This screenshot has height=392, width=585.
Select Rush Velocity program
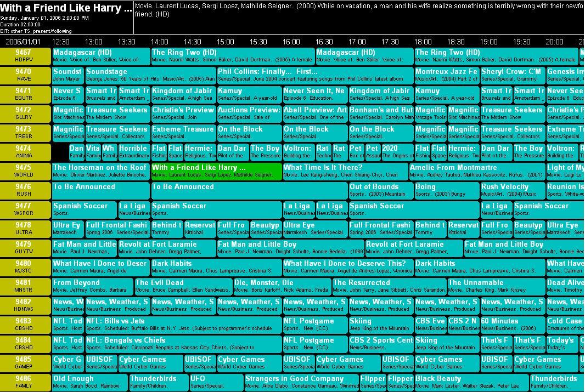(x=513, y=190)
